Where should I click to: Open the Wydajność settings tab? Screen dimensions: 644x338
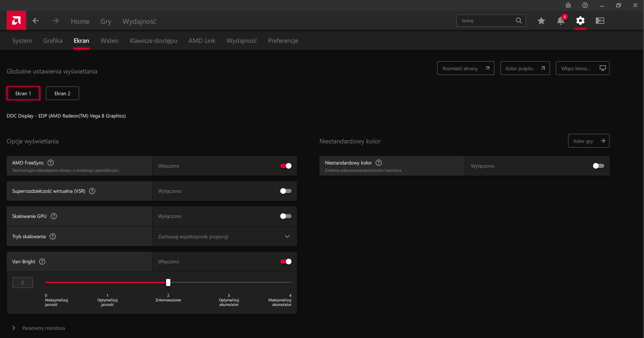point(242,41)
